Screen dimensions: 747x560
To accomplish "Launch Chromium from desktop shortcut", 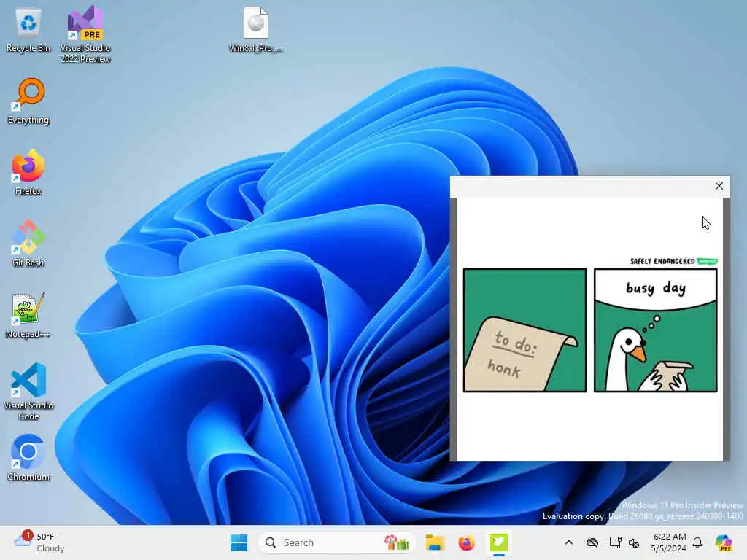I will pos(28,458).
